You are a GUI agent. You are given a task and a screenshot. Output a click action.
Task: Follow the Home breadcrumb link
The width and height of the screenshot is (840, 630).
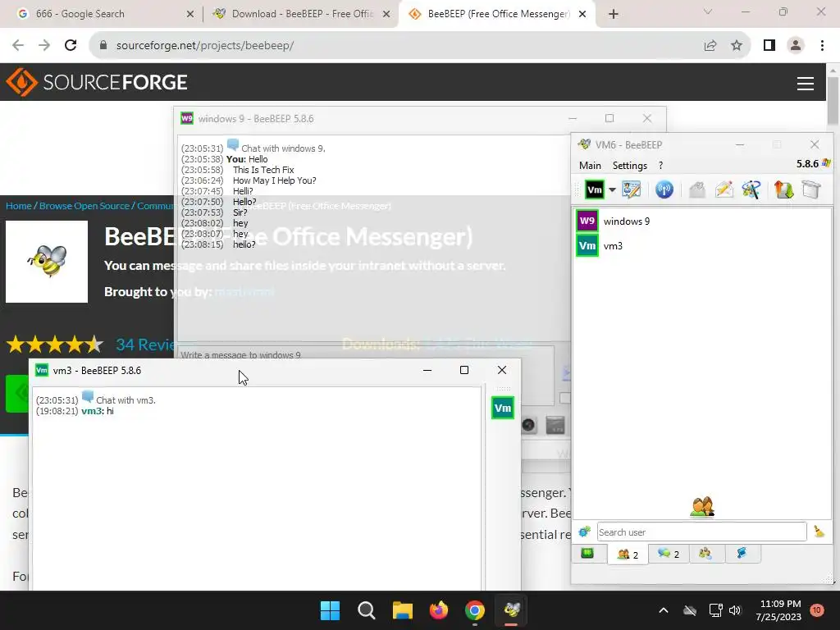(x=19, y=206)
